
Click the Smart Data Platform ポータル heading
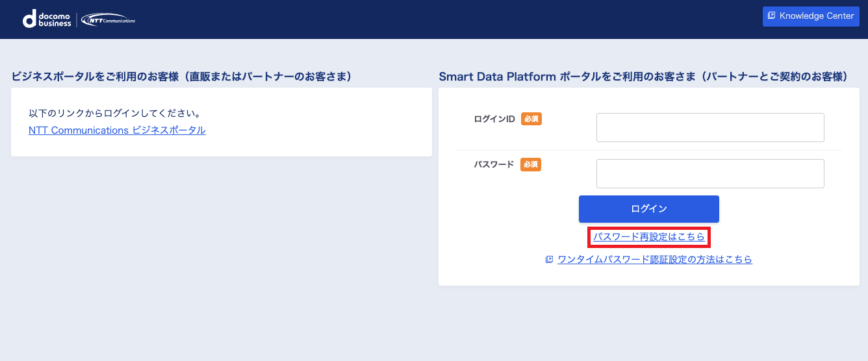point(643,77)
